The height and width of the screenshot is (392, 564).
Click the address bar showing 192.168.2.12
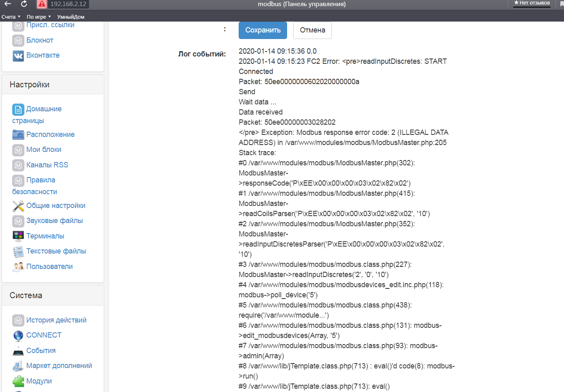pos(68,4)
